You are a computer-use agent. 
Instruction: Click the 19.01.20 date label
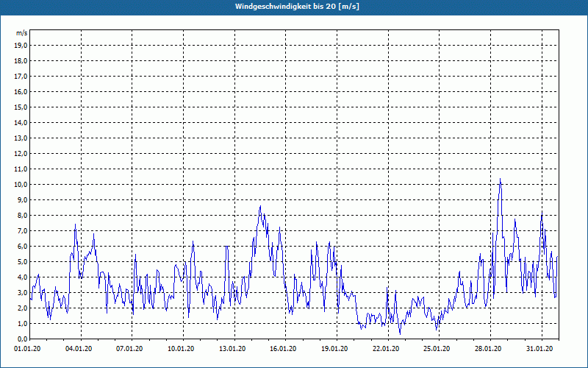coord(334,348)
